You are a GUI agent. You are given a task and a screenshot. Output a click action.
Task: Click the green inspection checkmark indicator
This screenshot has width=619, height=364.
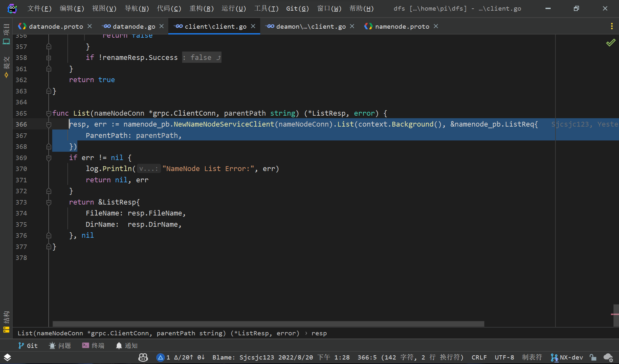pyautogui.click(x=611, y=43)
